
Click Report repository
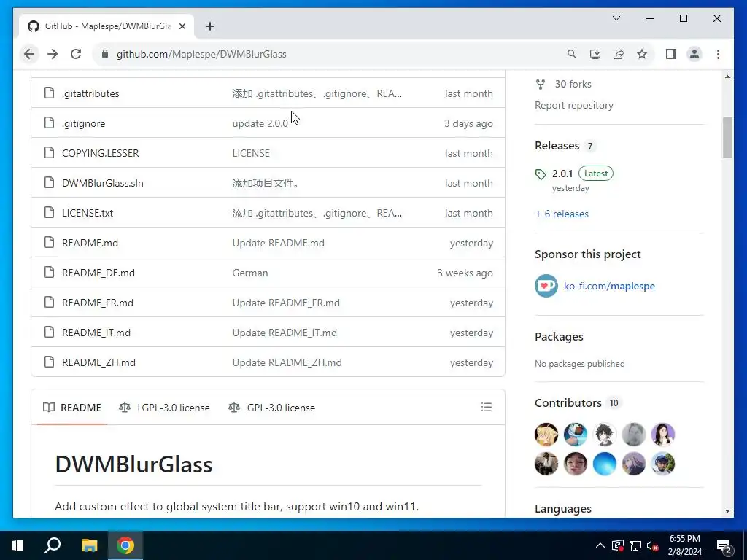point(574,105)
